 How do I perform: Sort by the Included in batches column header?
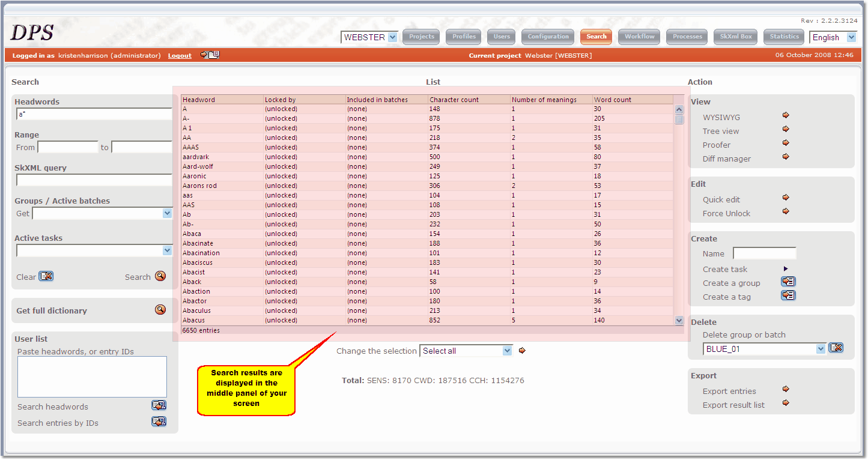coord(387,100)
